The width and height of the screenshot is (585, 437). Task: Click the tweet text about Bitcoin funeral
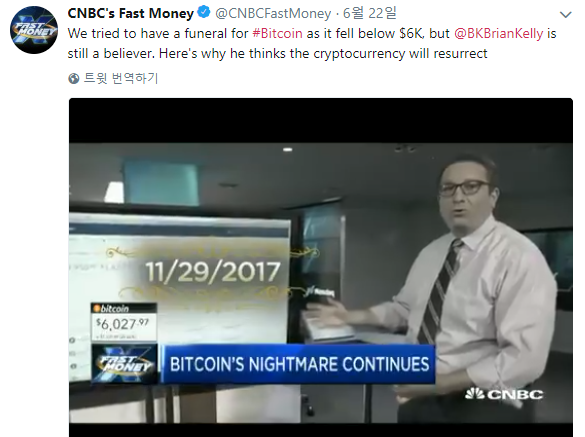click(x=312, y=44)
